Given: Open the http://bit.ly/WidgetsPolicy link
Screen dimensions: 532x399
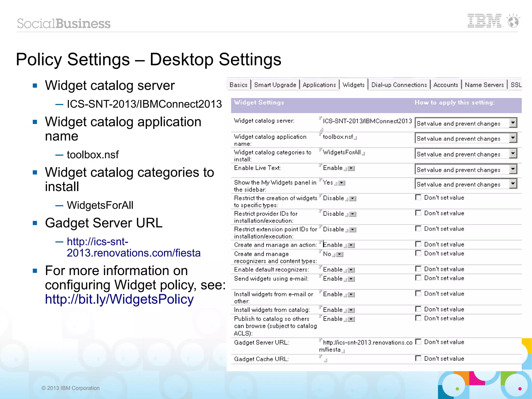Looking at the screenshot, I should point(119,299).
